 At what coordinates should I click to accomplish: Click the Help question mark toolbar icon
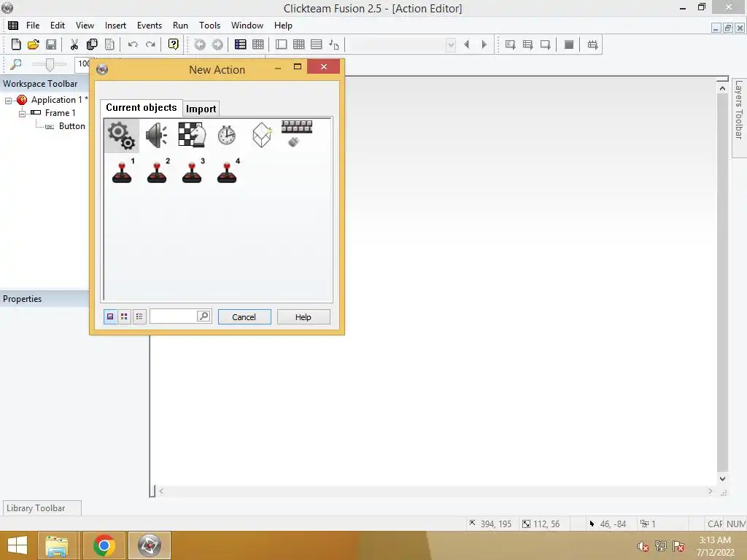tap(174, 44)
